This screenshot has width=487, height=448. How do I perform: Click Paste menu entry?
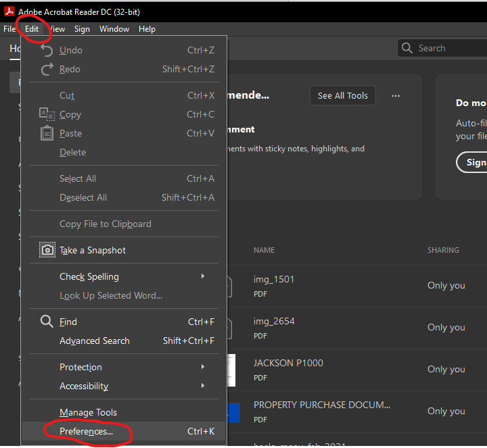[124, 133]
